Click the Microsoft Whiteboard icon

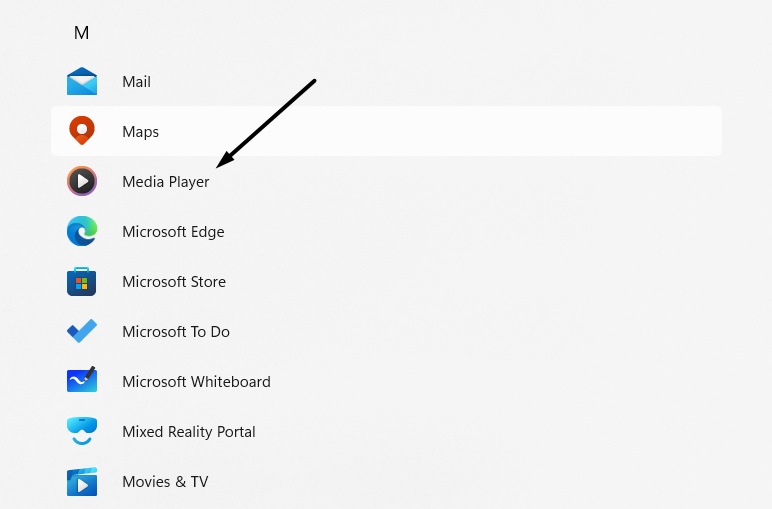tap(82, 381)
